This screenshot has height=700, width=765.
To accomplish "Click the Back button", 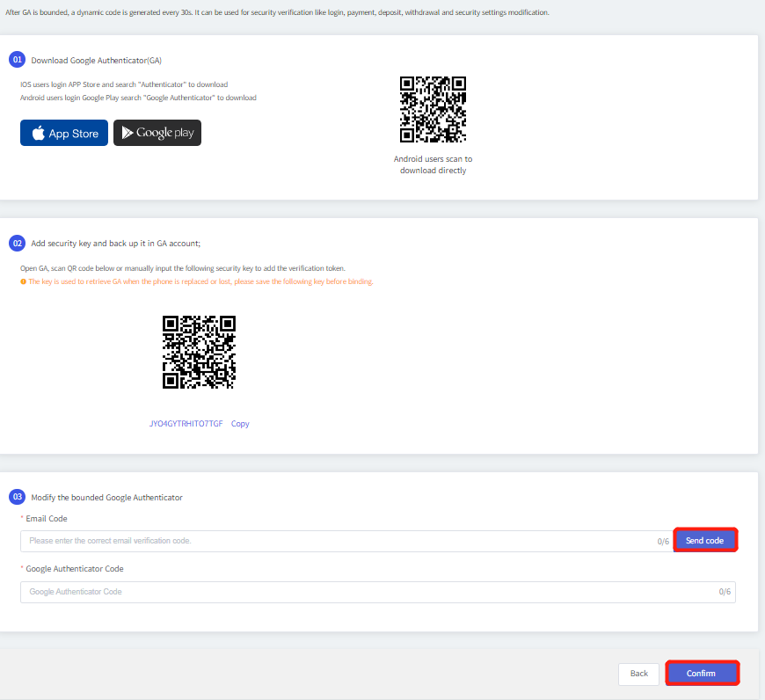I will click(638, 674).
